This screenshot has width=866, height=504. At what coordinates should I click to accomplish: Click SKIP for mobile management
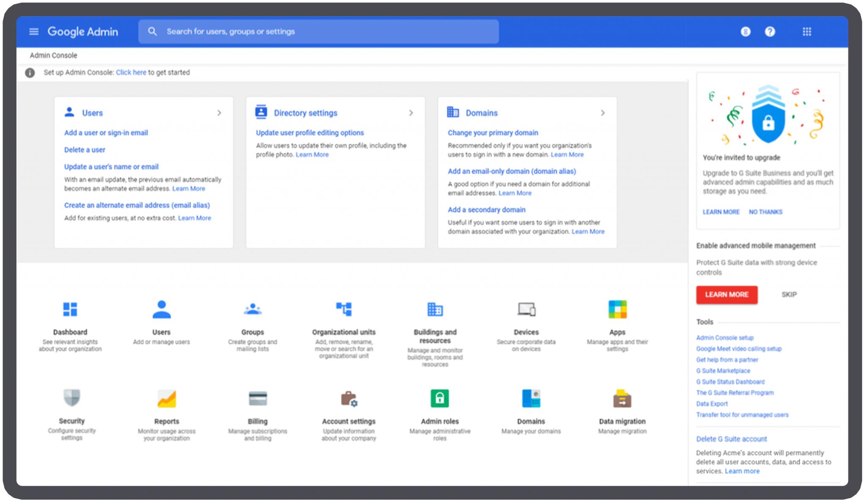tap(789, 295)
